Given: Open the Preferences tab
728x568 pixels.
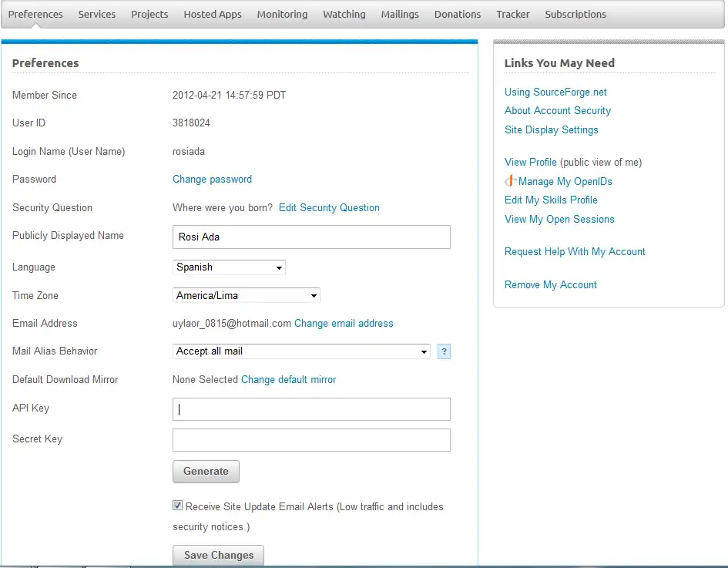Looking at the screenshot, I should tap(35, 15).
